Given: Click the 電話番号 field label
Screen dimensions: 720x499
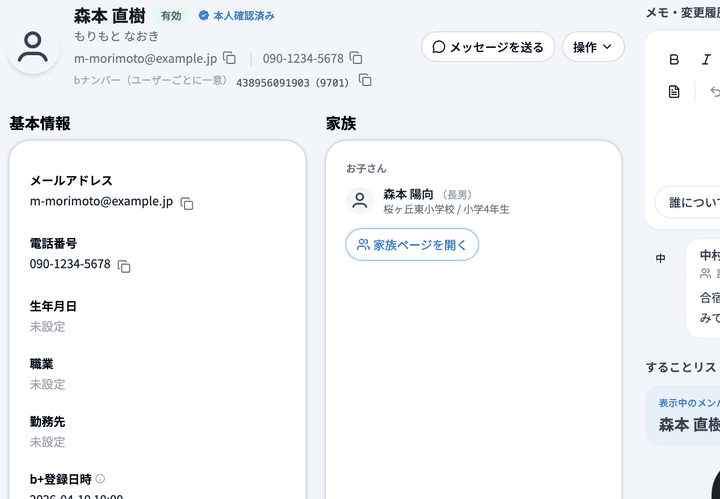Looking at the screenshot, I should point(53,243).
